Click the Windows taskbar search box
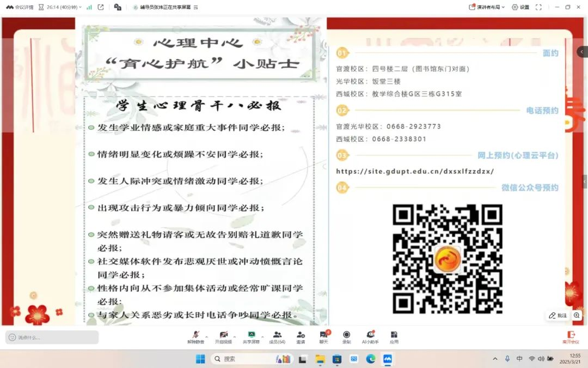Image resolution: width=588 pixels, height=368 pixels. point(253,359)
